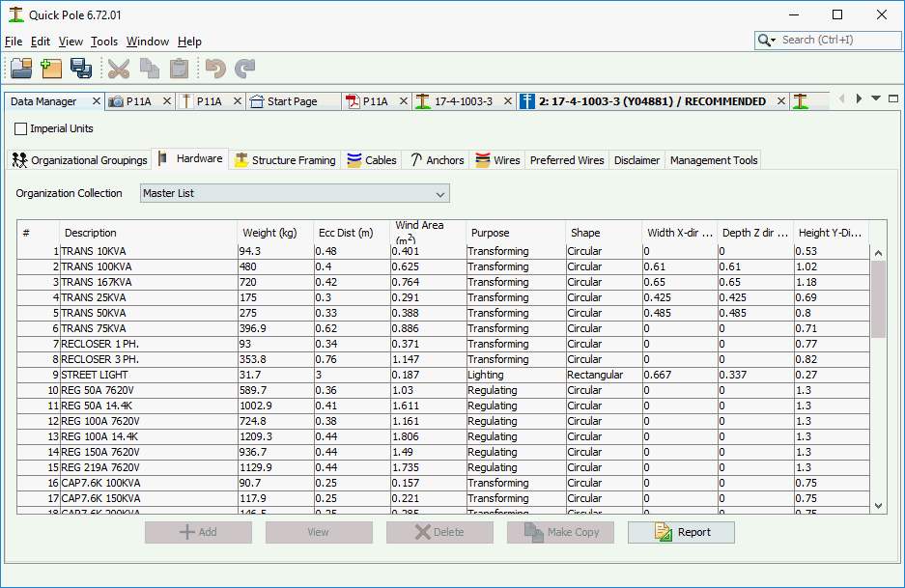Switch to the Management Tools tab

pyautogui.click(x=714, y=160)
